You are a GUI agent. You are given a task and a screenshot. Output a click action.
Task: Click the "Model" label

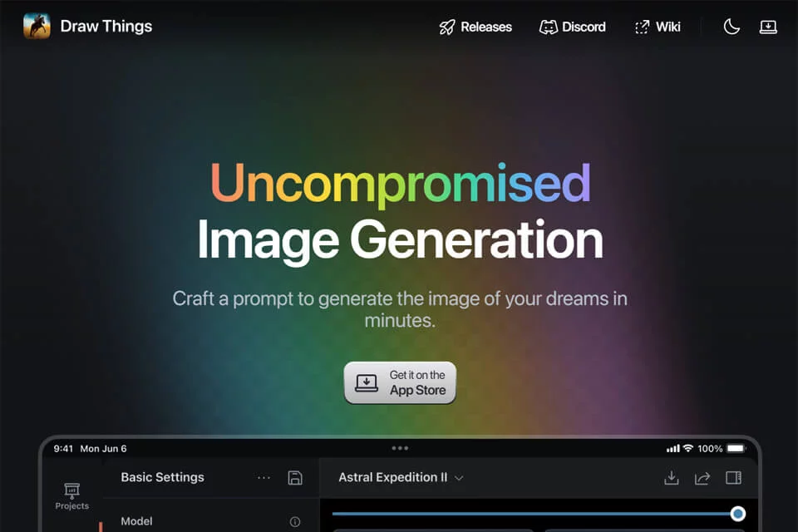pos(136,521)
